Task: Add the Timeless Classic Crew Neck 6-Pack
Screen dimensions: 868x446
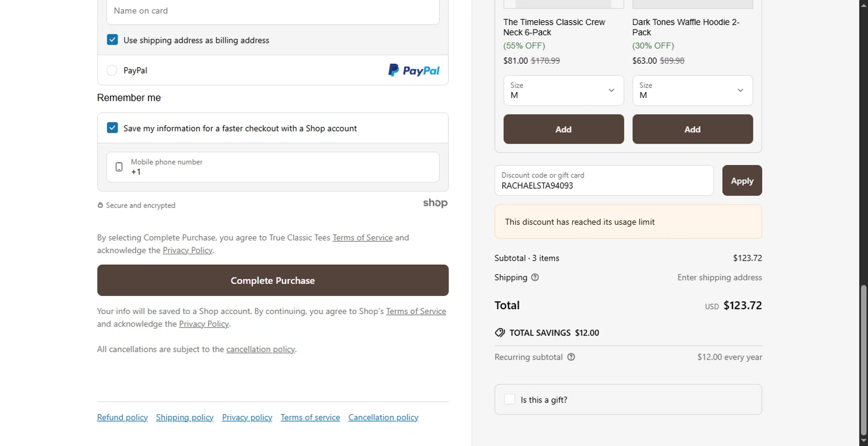Action: point(563,129)
